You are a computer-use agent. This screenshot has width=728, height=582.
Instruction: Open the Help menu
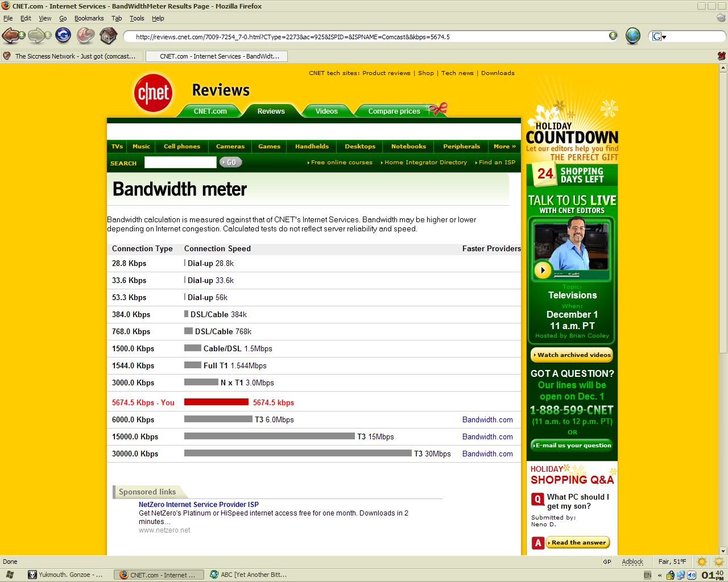pyautogui.click(x=158, y=18)
